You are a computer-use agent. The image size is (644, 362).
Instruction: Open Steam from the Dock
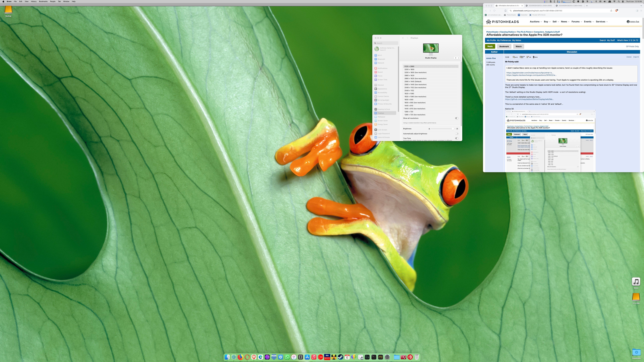point(340,357)
